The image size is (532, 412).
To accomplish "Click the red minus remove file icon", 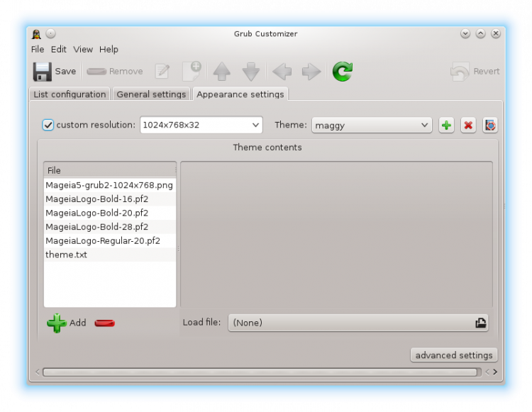I will click(x=104, y=323).
